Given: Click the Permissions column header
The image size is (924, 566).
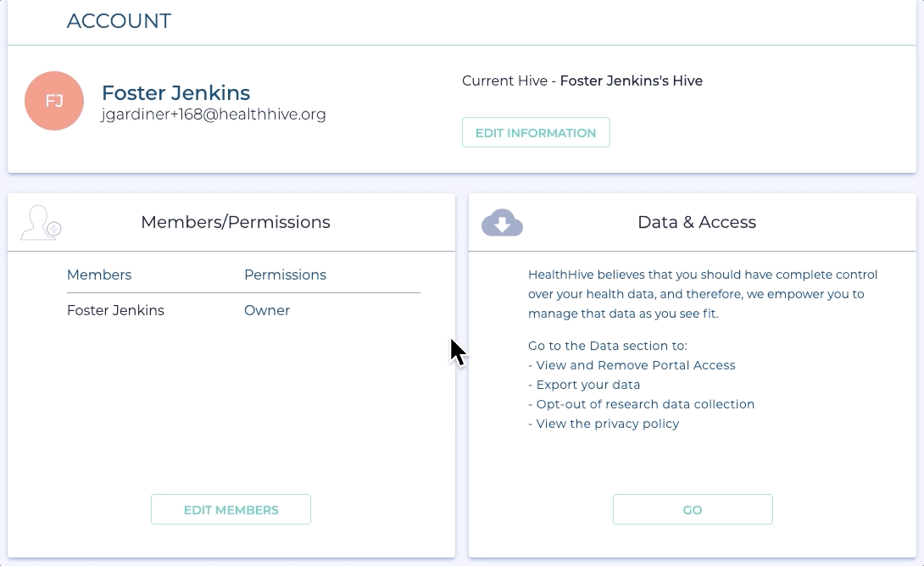Looking at the screenshot, I should [285, 275].
